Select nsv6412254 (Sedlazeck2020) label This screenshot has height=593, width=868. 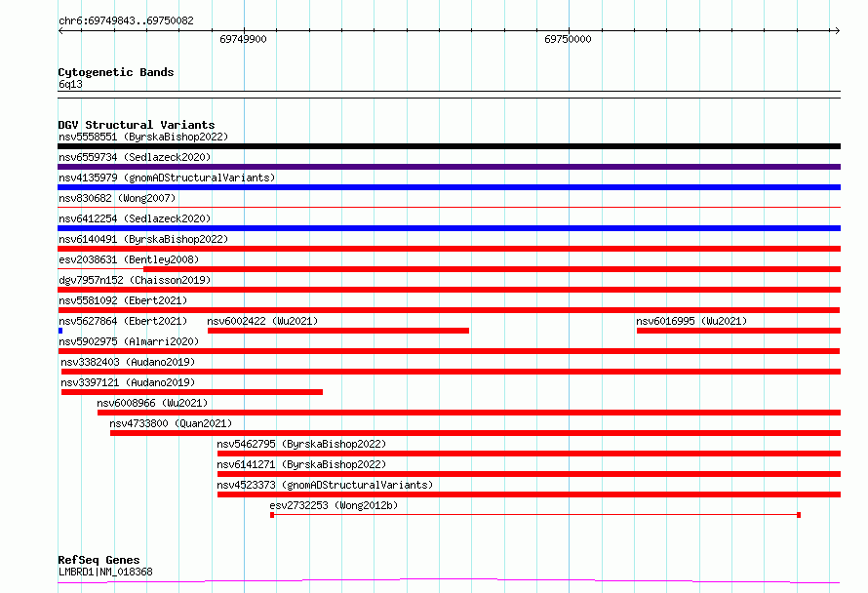135,218
